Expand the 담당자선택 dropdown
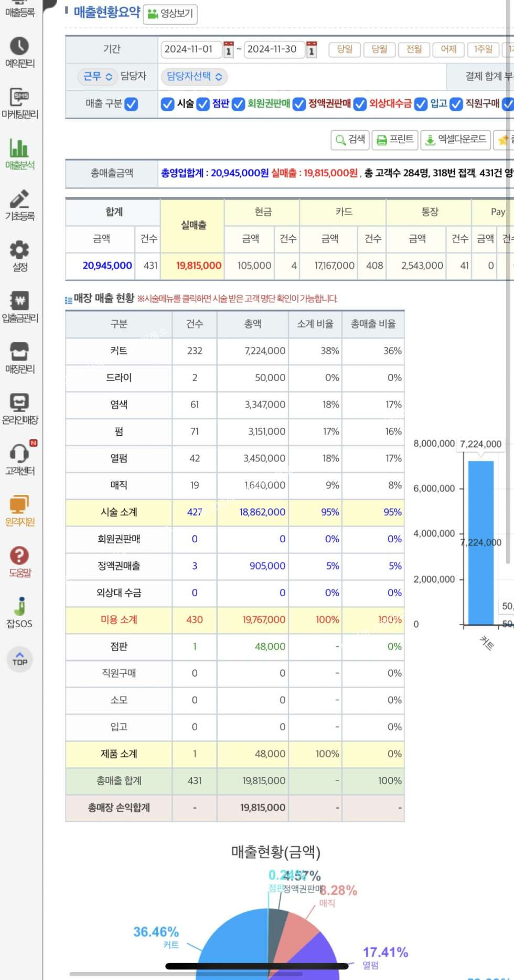The height and width of the screenshot is (980, 514). [194, 77]
